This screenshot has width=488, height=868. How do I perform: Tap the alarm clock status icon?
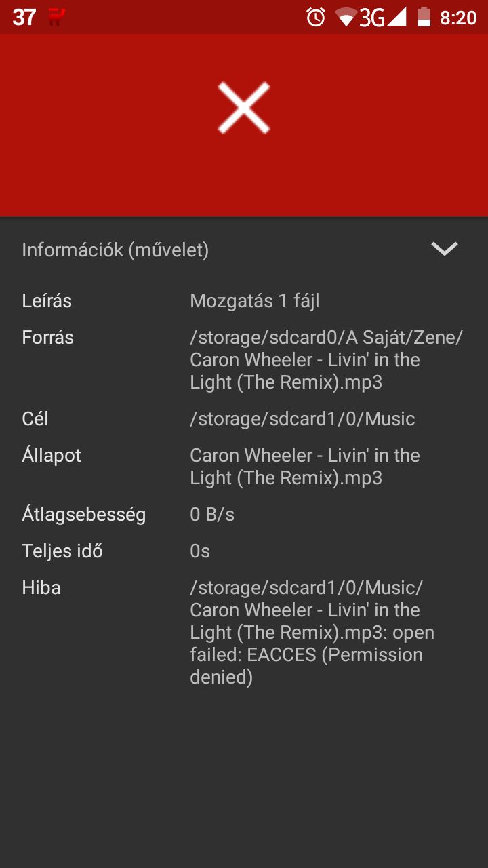coord(316,17)
